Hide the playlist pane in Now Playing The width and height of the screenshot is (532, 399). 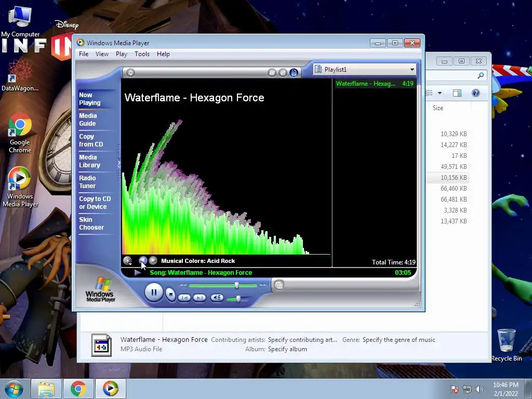[294, 73]
